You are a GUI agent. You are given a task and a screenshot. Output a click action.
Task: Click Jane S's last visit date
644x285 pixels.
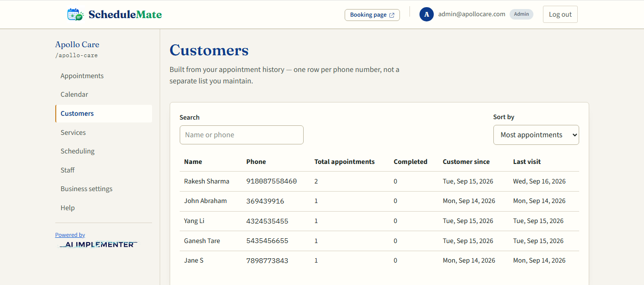tap(540, 260)
